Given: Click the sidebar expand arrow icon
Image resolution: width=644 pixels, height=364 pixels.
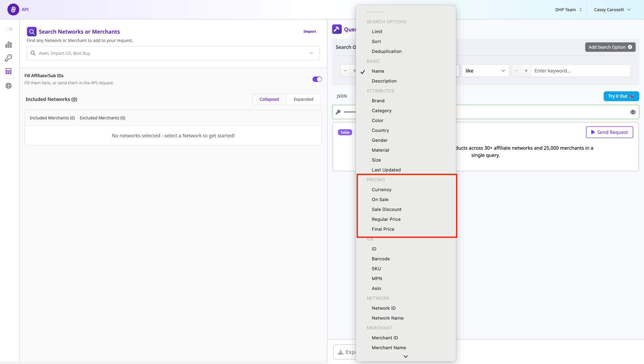Looking at the screenshot, I should click(9, 29).
